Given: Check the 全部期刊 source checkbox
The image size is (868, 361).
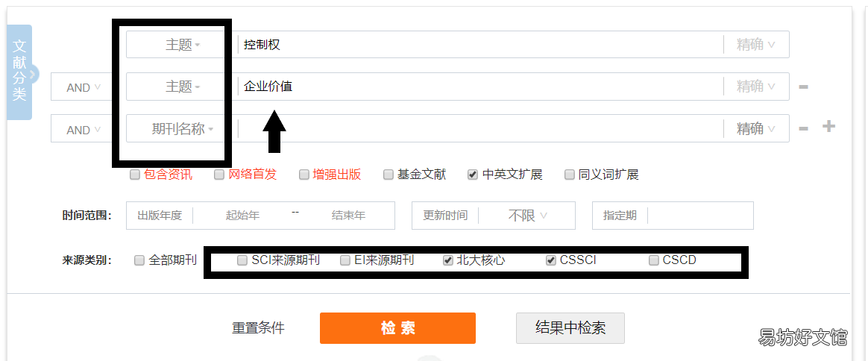Looking at the screenshot, I should coord(139,260).
